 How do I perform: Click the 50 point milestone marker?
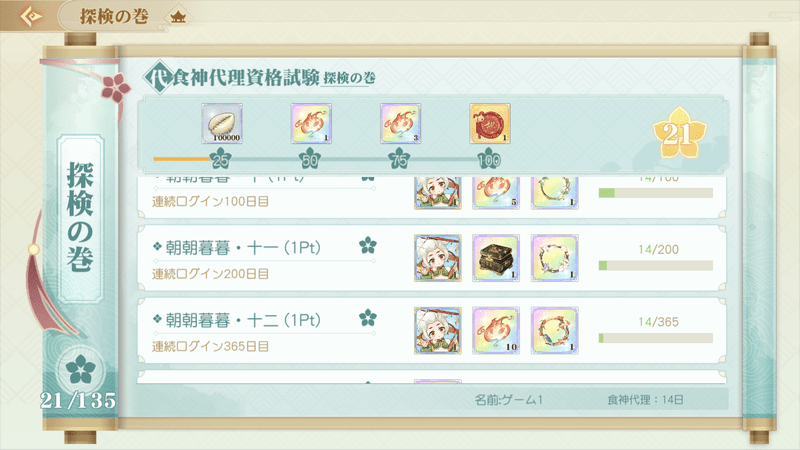(x=310, y=159)
